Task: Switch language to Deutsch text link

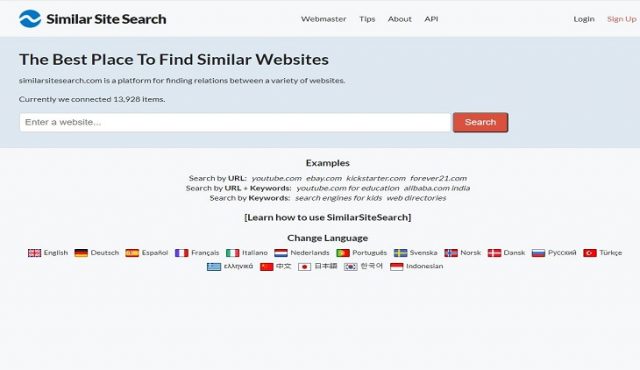Action: point(104,253)
